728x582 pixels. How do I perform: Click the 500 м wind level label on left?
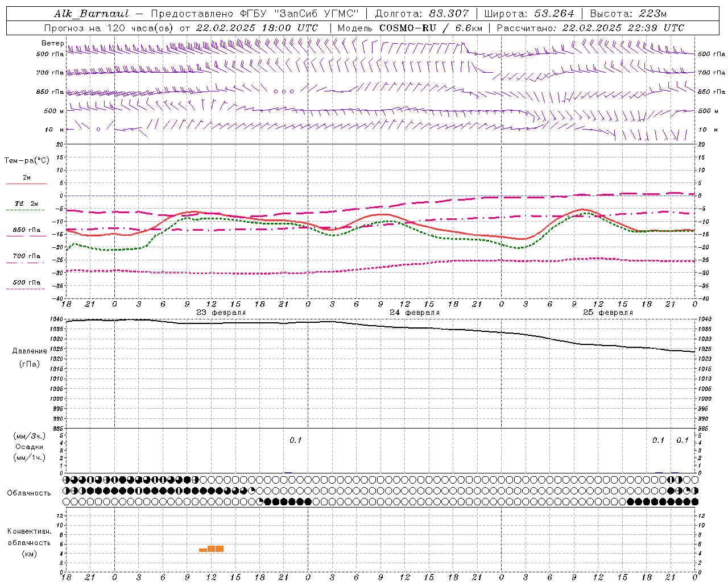tap(54, 111)
